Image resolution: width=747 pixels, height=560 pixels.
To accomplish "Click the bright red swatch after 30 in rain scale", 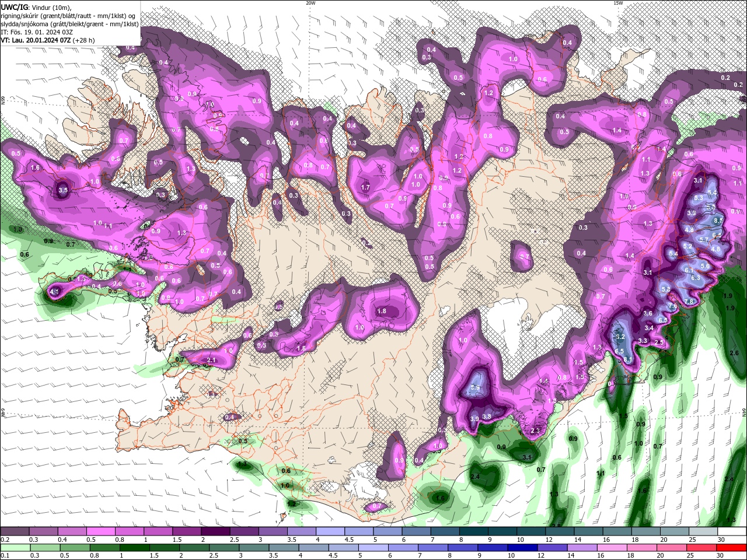I will pos(732,548).
